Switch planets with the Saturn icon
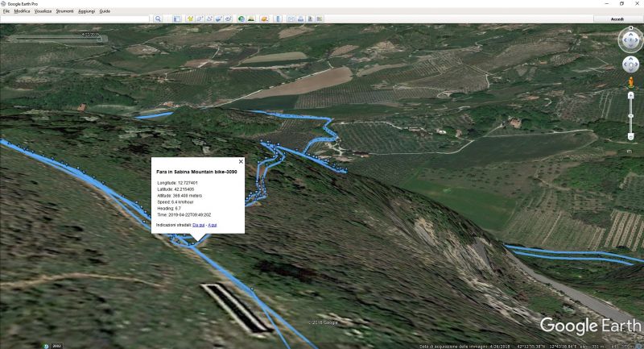644x349 pixels. (x=265, y=19)
